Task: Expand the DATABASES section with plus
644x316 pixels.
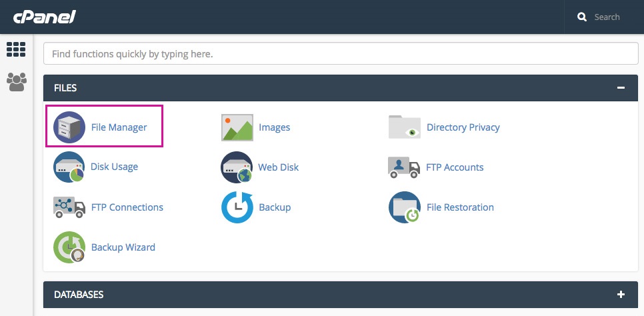Action: click(x=621, y=294)
